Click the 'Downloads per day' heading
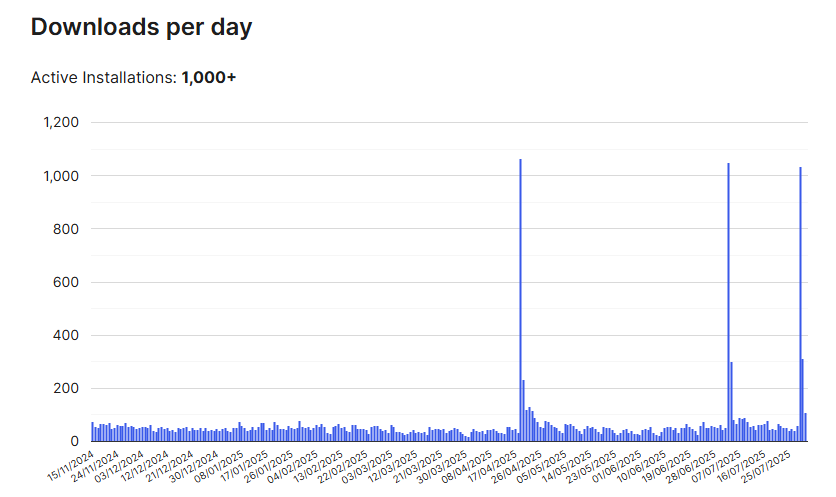836x497 pixels. tap(141, 27)
